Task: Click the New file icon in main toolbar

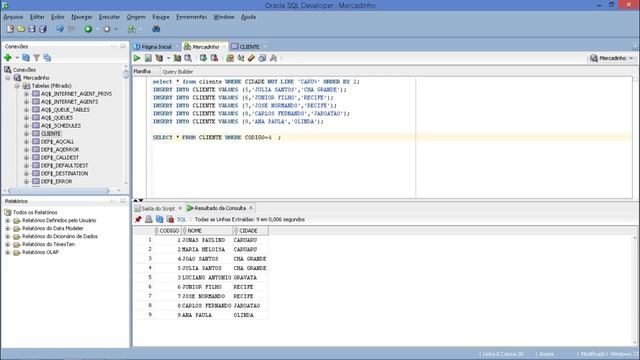Action: click(10, 29)
